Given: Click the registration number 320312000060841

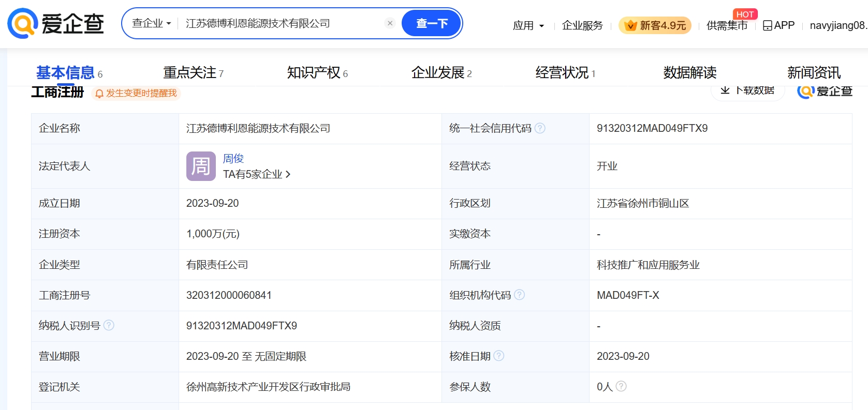Looking at the screenshot, I should coord(229,295).
